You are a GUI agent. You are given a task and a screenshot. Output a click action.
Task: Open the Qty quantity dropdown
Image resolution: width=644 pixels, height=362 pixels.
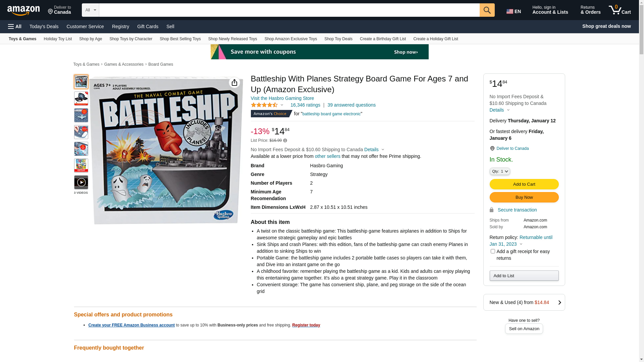pos(500,171)
